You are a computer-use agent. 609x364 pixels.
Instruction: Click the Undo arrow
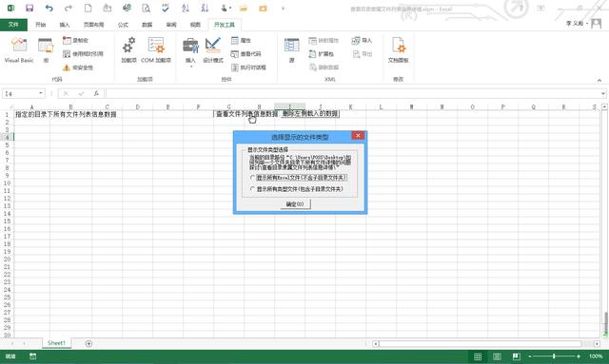[49, 9]
